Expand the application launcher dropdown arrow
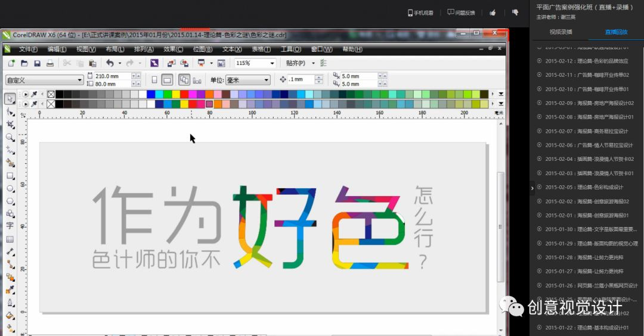This screenshot has width=644, height=336. point(211,63)
